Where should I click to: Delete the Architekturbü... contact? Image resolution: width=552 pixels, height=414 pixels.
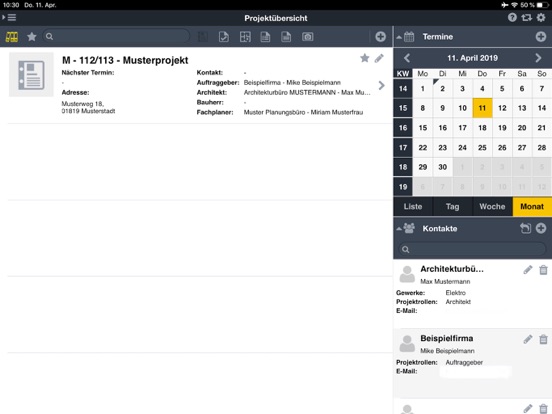pos(544,270)
